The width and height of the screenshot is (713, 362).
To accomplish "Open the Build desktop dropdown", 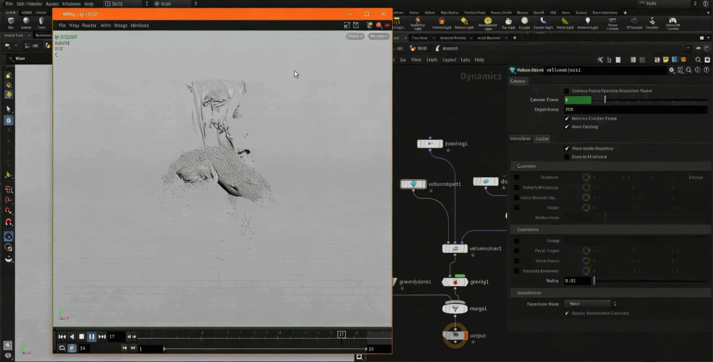I will [x=126, y=4].
